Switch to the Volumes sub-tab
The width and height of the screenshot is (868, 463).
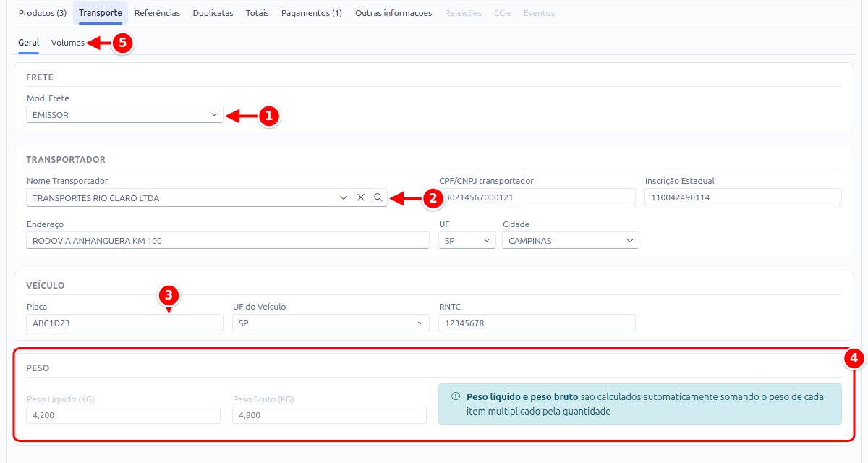click(x=68, y=43)
